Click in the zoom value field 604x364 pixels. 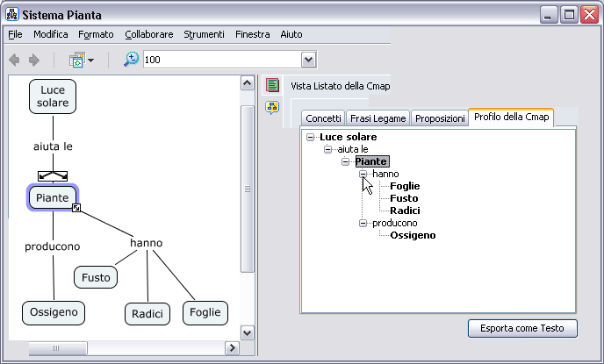[219, 60]
